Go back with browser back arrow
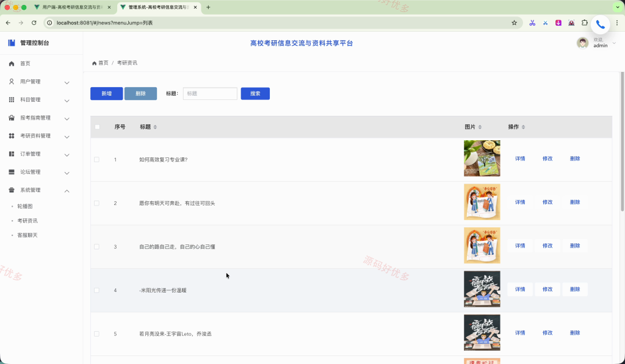625x364 pixels. click(x=8, y=23)
